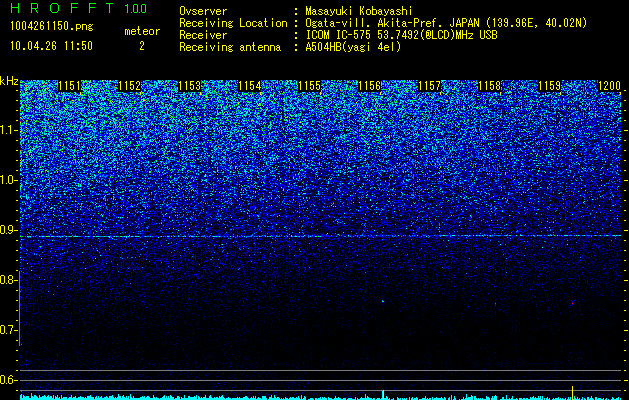The image size is (629, 400).
Task: Click the 1200 time marker
Action: (609, 86)
